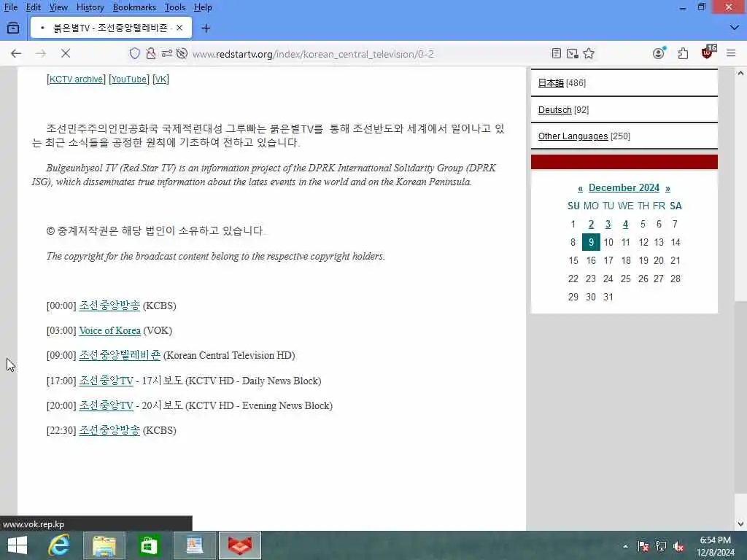Open tracking protection shield icon
747x560 pixels.
pos(135,53)
